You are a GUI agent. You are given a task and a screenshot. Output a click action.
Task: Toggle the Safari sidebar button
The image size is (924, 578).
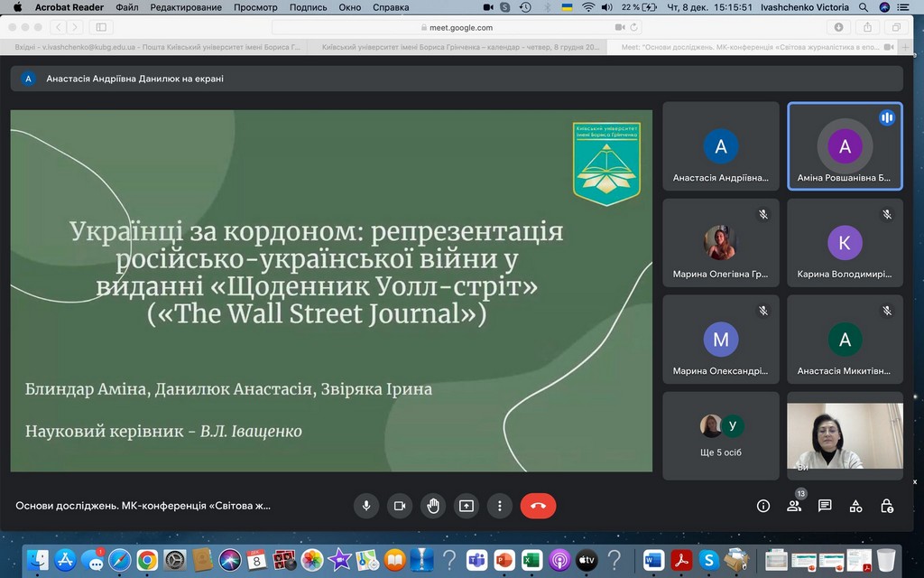[x=100, y=27]
